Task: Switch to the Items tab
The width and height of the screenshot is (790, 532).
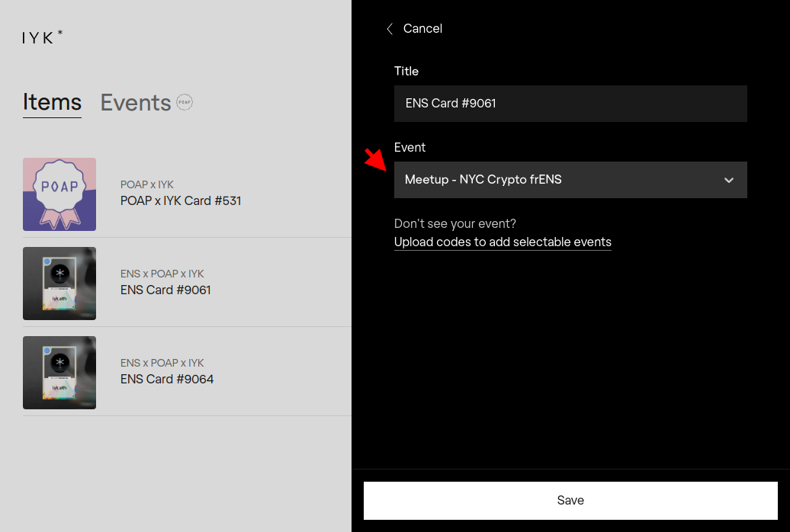Action: 52,102
